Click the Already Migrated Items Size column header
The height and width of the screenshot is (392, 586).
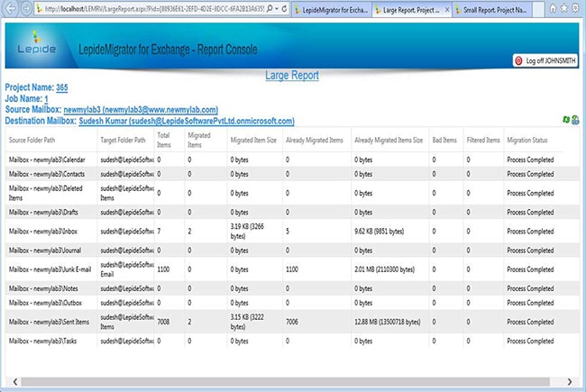point(389,141)
